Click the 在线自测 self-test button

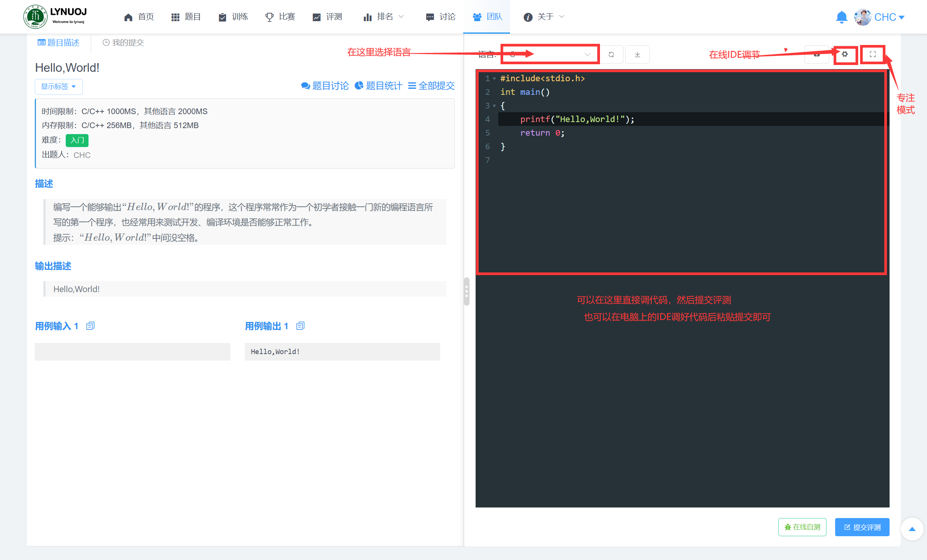(x=802, y=527)
